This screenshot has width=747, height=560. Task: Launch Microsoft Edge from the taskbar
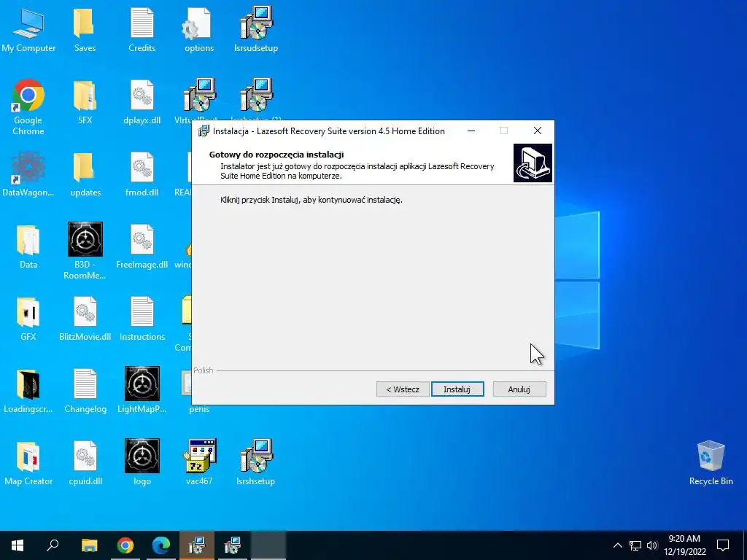[161, 545]
